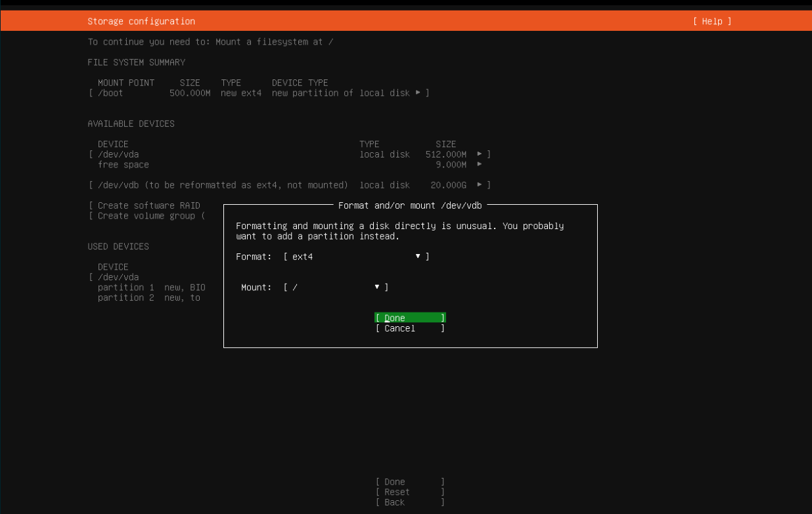This screenshot has height=514, width=812.
Task: Click the Reset button at bottom
Action: click(x=410, y=492)
